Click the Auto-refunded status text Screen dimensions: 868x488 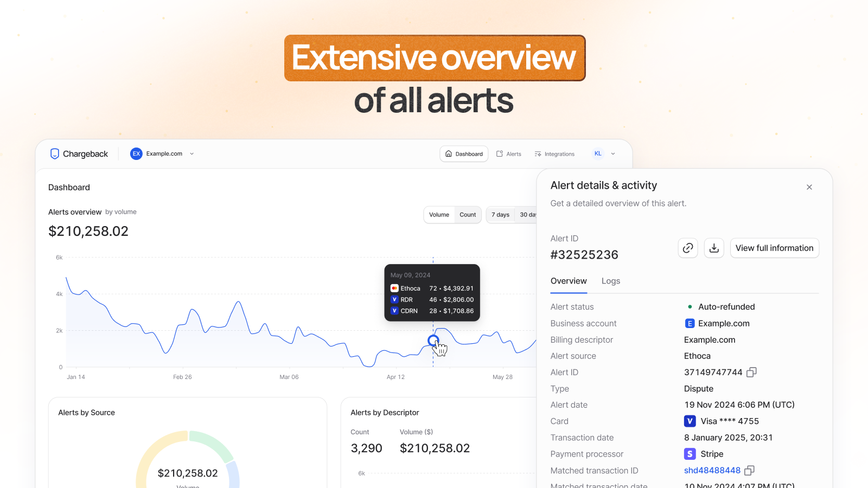tap(726, 307)
